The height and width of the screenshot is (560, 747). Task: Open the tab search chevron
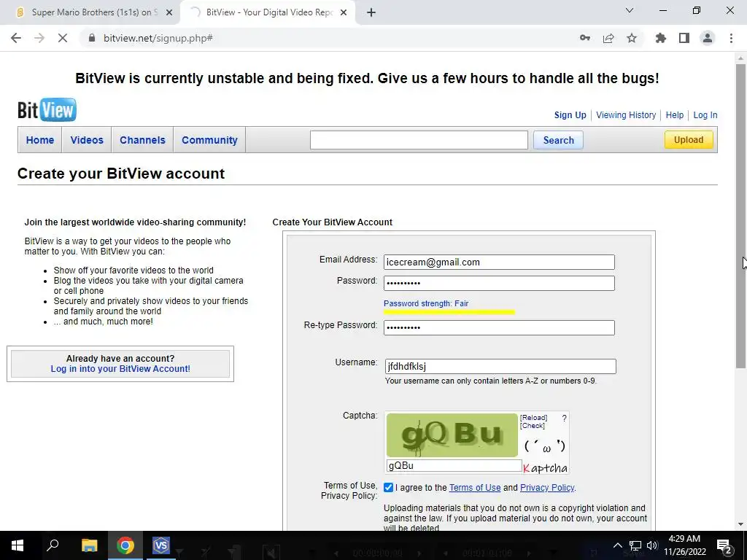coord(630,10)
